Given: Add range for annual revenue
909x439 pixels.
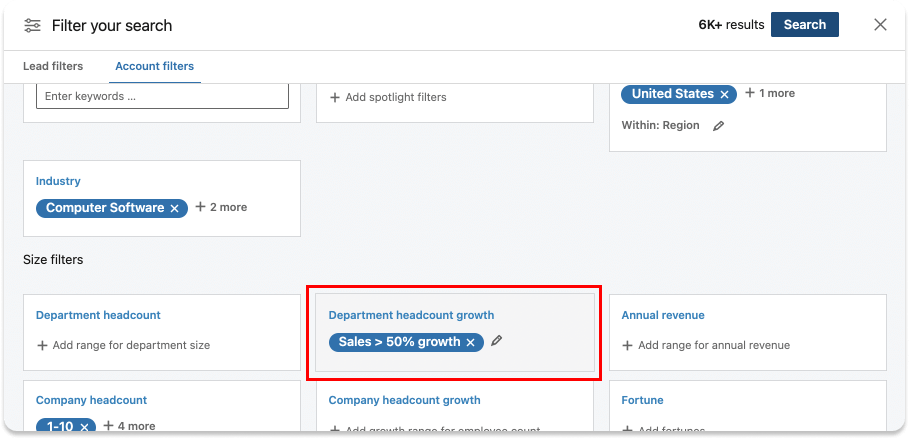Looking at the screenshot, I should 706,345.
